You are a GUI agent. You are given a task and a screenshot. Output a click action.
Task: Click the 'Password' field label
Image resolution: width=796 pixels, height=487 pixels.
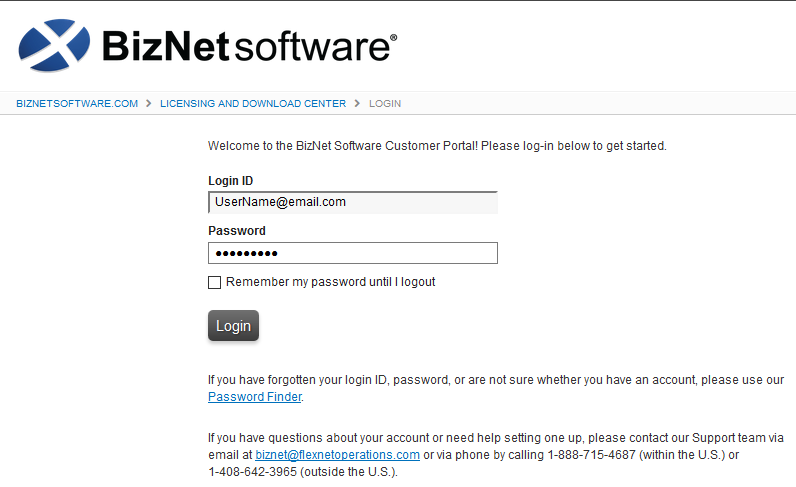click(237, 231)
